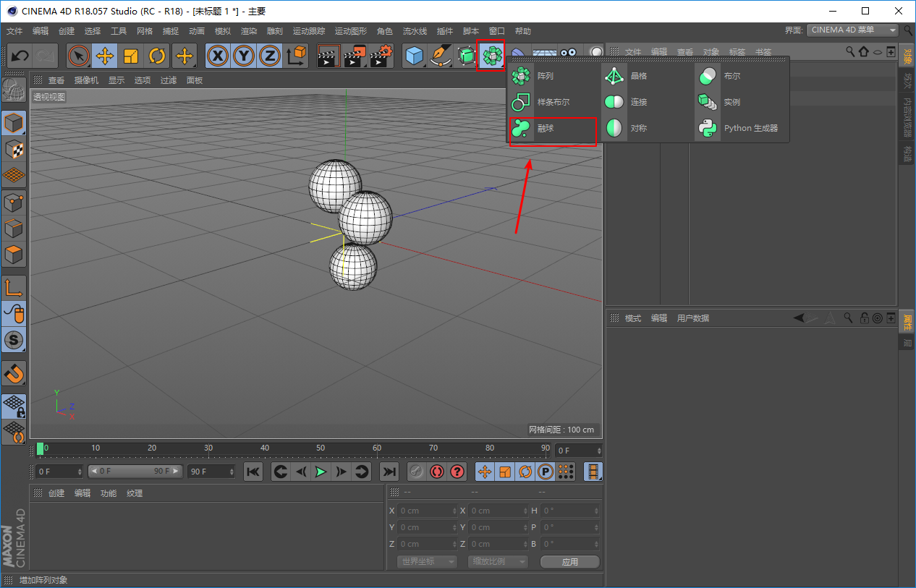Select Edges mode icon
The height and width of the screenshot is (588, 916).
coord(14,229)
